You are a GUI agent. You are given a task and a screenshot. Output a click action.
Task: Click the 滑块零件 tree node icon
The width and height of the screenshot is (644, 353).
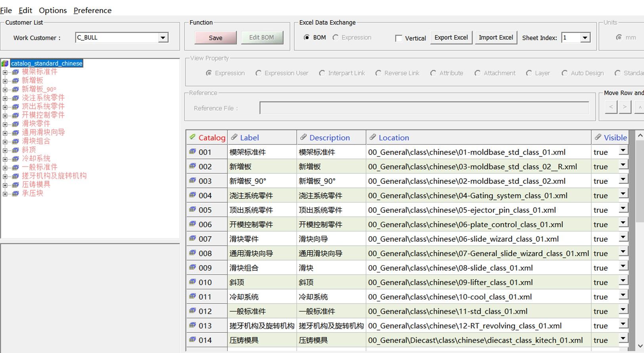15,124
